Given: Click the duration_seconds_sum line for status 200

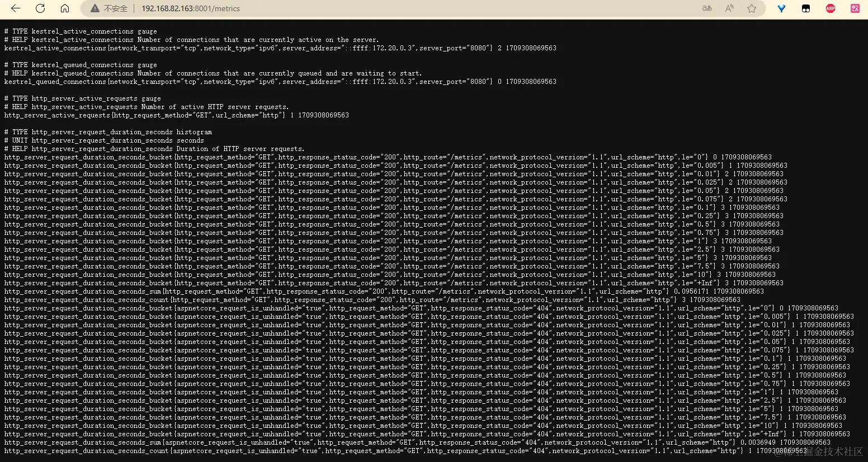Looking at the screenshot, I should pos(384,291).
